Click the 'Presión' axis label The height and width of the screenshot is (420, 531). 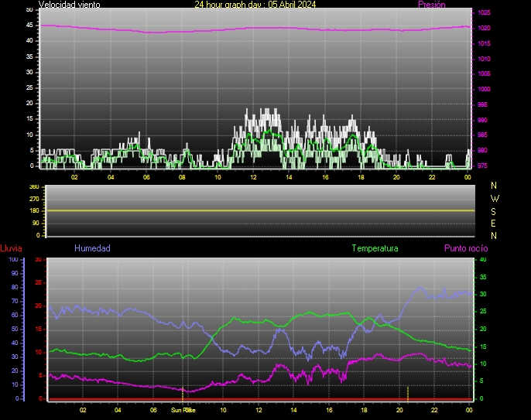pyautogui.click(x=431, y=5)
